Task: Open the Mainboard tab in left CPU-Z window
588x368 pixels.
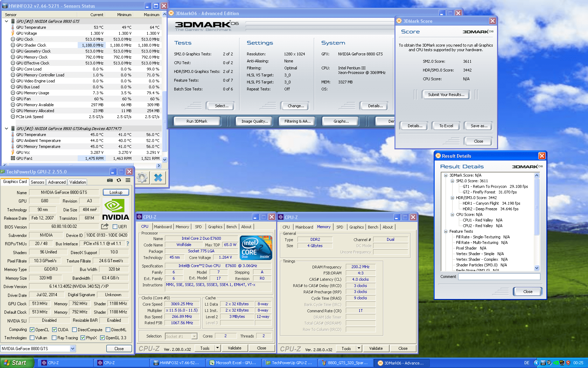Action: tap(163, 227)
